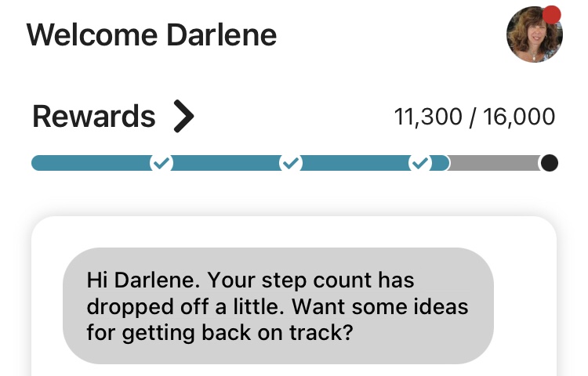Screen dimensions: 588x376
Task: Select the second checkmark milestone
Action: [x=291, y=163]
